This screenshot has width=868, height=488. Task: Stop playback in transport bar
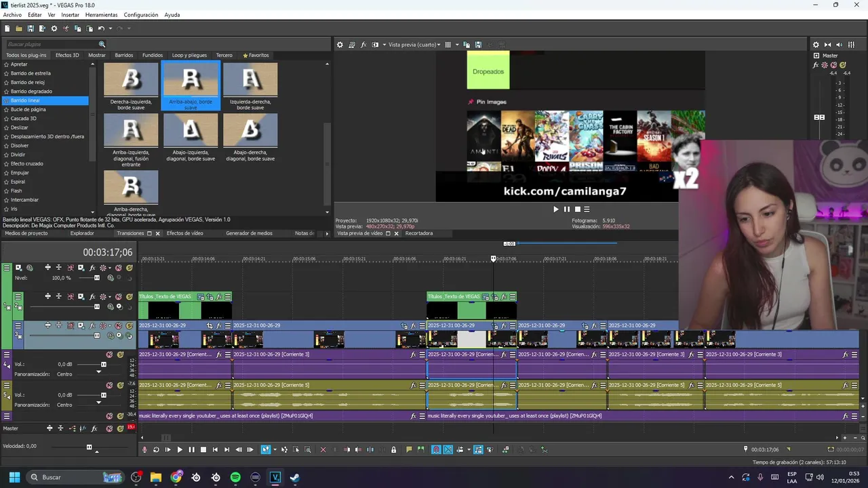point(203,449)
